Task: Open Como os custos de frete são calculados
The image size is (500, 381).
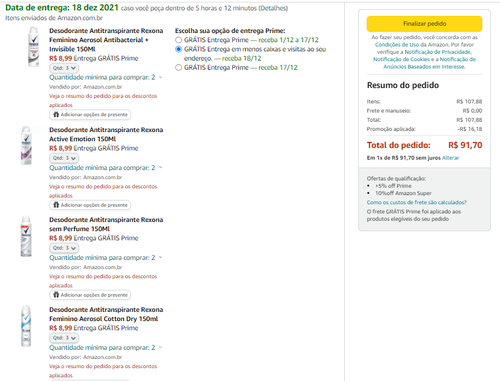Action: pyautogui.click(x=417, y=202)
